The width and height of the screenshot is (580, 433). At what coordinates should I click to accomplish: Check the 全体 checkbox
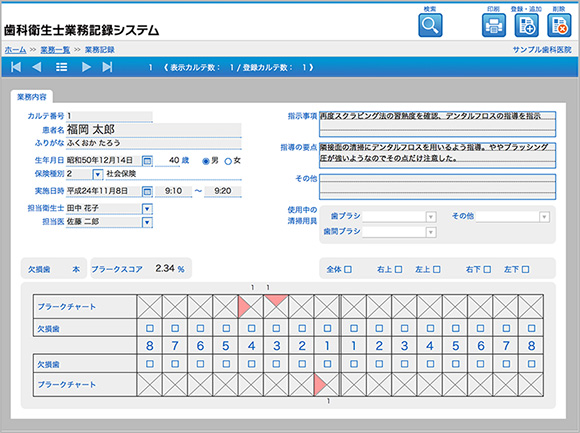click(x=348, y=269)
